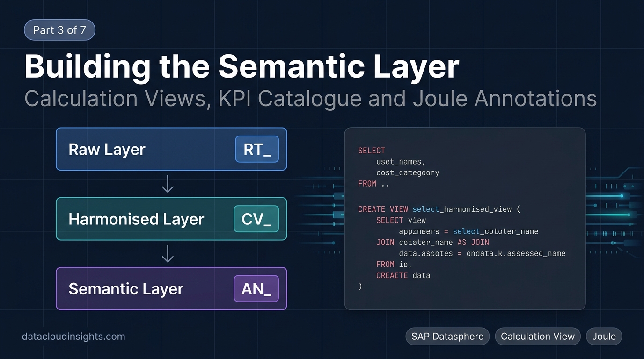Click the "data.assotes = ondata.k.assessed_name" line
Image resolution: width=644 pixels, height=359 pixels.
(x=482, y=253)
